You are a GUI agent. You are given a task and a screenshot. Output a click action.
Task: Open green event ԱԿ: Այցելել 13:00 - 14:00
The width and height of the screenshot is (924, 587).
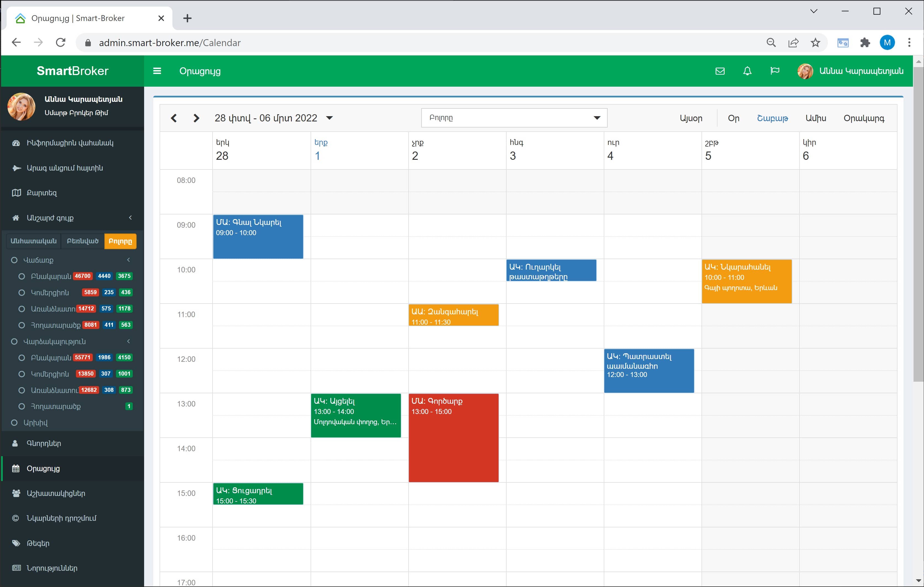tap(356, 416)
